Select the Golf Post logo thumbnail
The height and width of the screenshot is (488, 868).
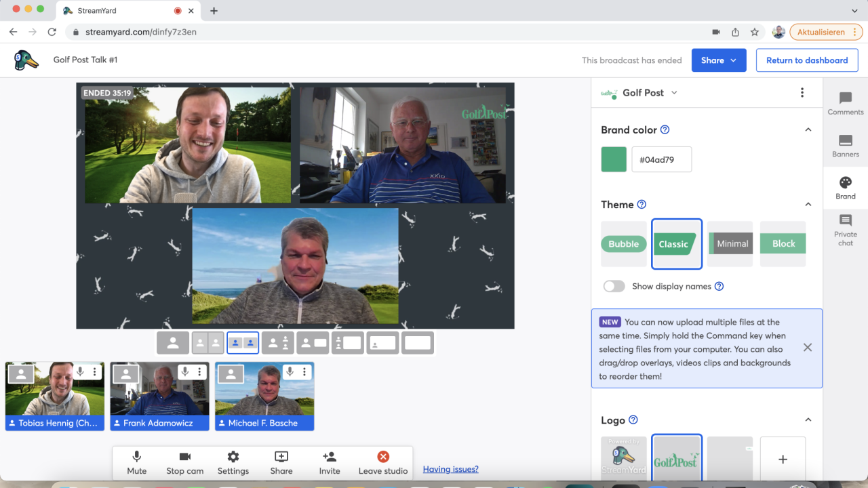[677, 459]
